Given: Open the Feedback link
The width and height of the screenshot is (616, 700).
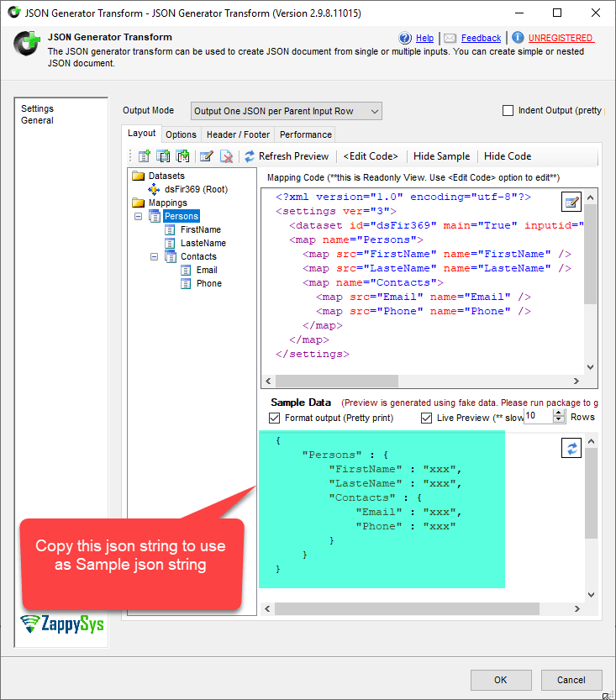Looking at the screenshot, I should tap(481, 38).
